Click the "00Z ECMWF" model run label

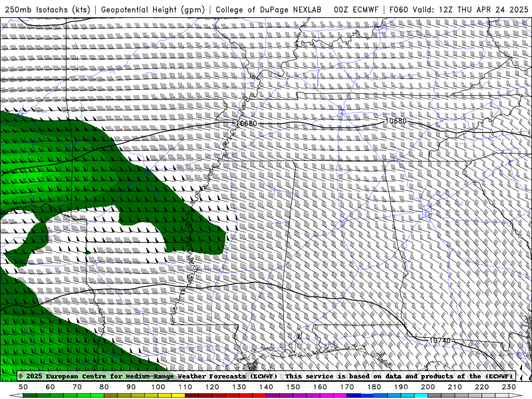(x=356, y=9)
